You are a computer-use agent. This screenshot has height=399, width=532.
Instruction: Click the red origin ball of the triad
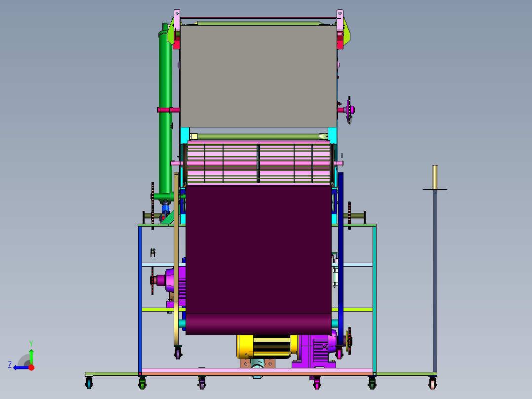(x=32, y=367)
